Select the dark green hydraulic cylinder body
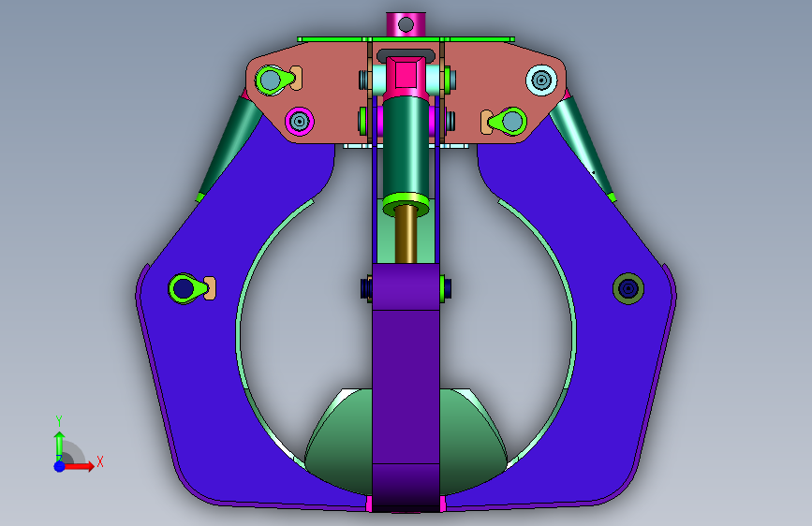 406,145
